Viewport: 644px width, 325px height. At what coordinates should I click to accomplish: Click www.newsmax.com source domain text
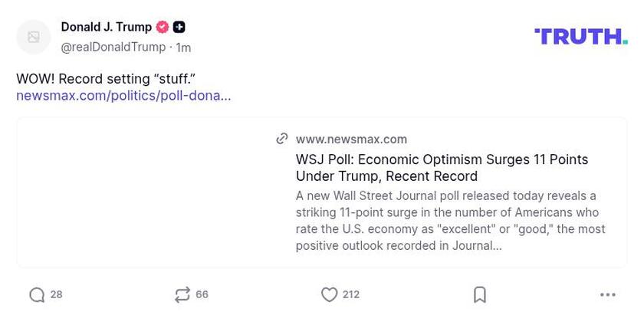(351, 139)
